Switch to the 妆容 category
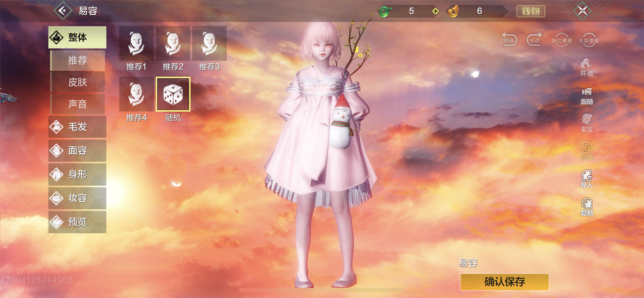Viewport: 644px width, 298px height. point(77,198)
